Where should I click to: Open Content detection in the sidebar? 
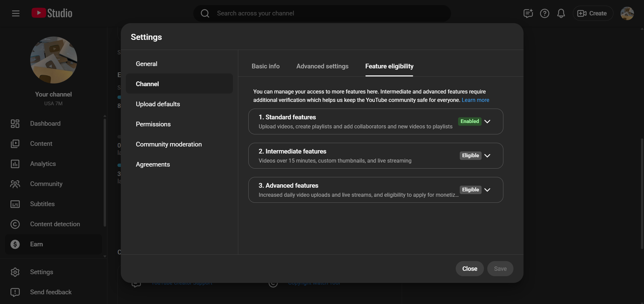[55, 224]
